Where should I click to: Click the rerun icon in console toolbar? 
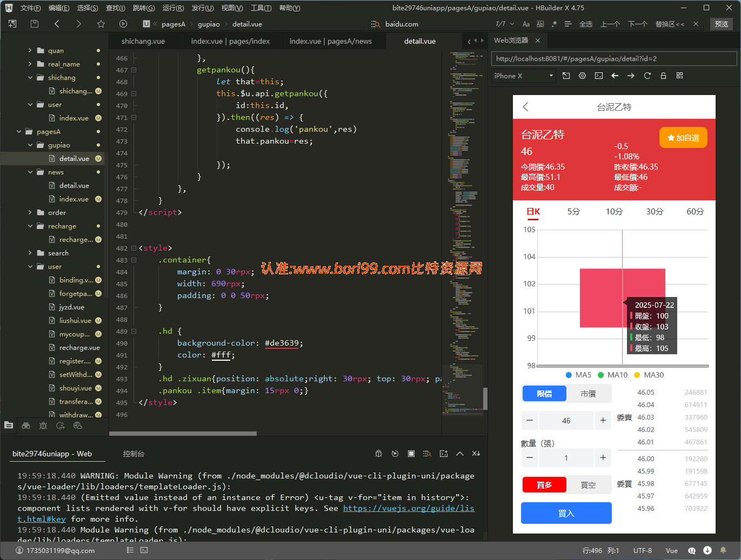point(395,454)
